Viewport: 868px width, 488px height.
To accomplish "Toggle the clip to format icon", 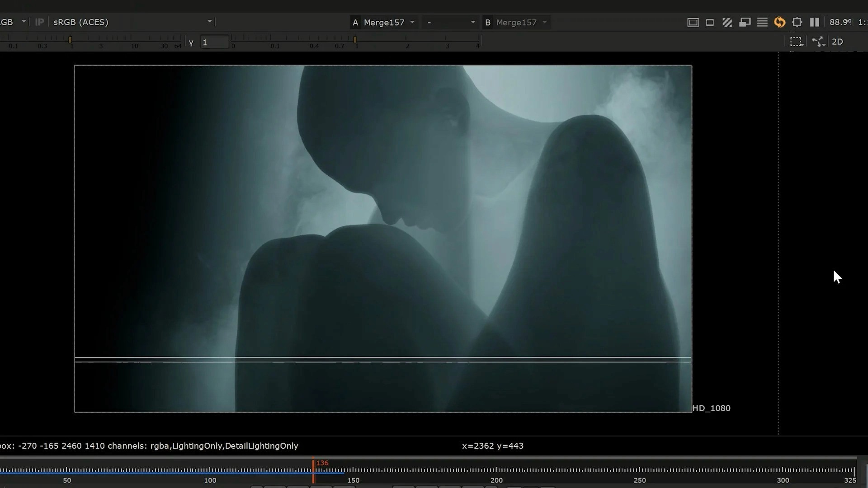I will pos(693,22).
